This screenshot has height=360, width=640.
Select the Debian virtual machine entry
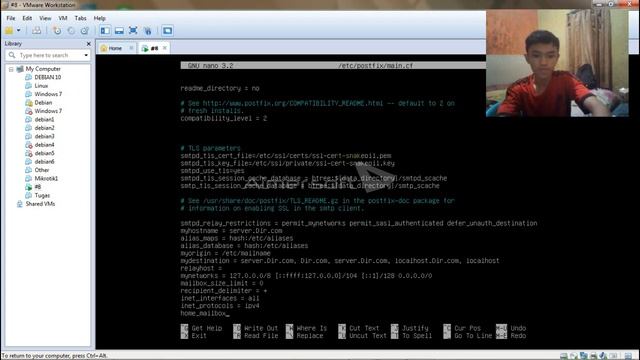point(43,102)
